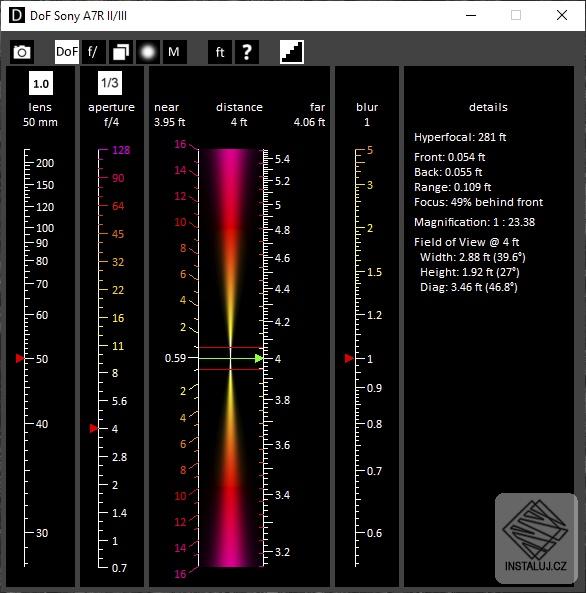This screenshot has height=593, width=586.
Task: Set aperture scale to 128
Action: point(121,150)
